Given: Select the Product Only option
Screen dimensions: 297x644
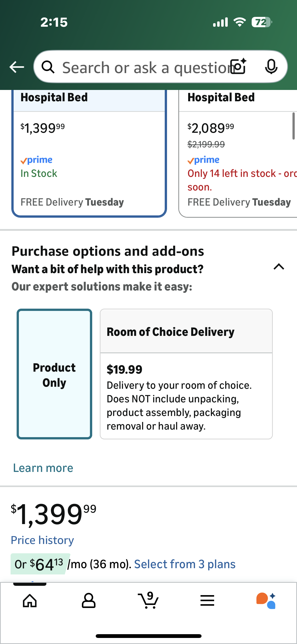Looking at the screenshot, I should pos(54,374).
